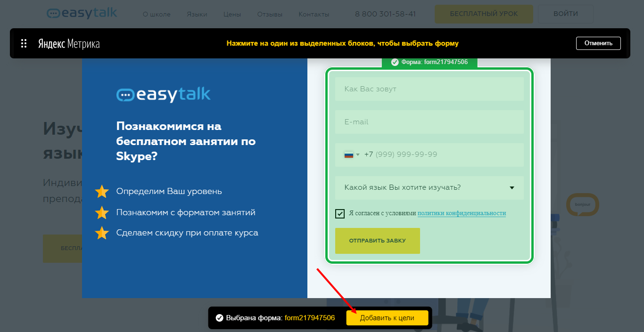Expand the phone country code dropdown arrow

pos(358,155)
